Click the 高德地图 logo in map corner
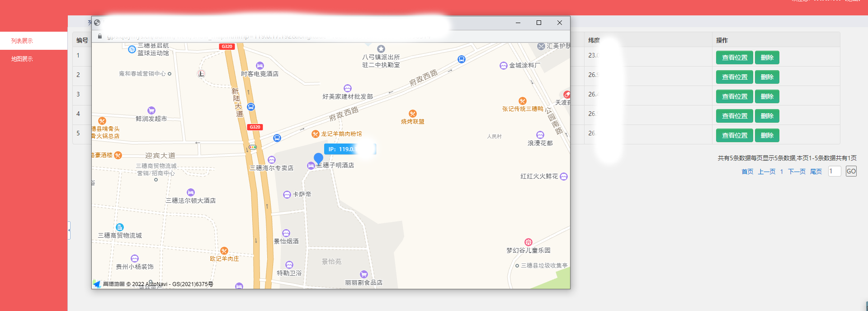Screen dimensions: 868x311 (108, 284)
